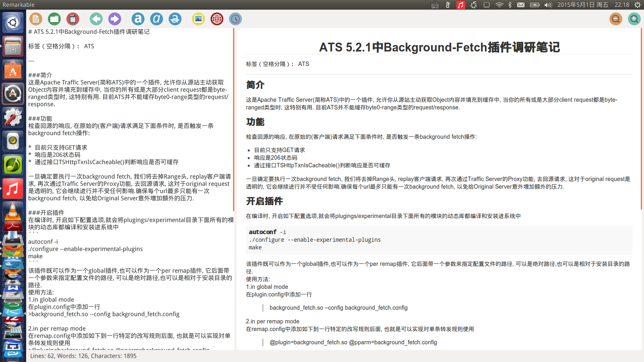This screenshot has height=362, width=644.
Task: Click './configure --enable-experimental-plugins' in the editor
Action: click(85, 249)
